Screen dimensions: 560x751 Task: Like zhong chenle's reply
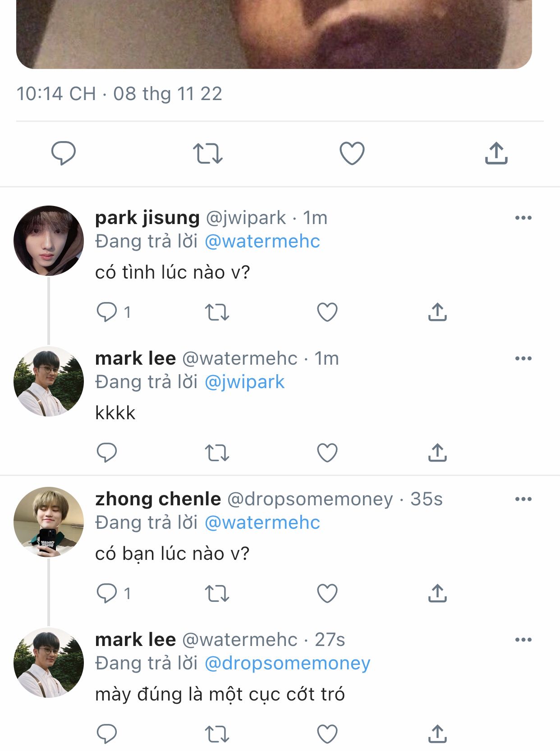point(327,593)
